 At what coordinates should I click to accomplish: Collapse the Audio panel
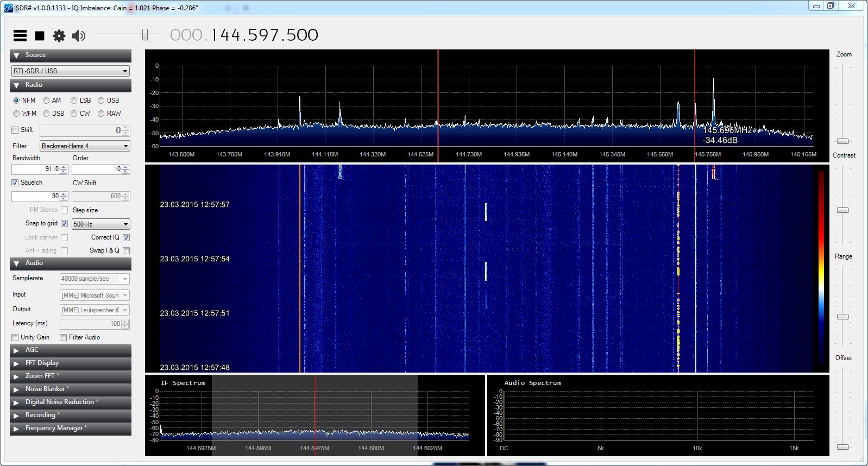[x=71, y=263]
